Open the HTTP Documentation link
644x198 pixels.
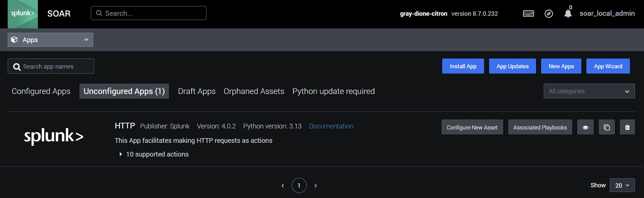coord(331,126)
